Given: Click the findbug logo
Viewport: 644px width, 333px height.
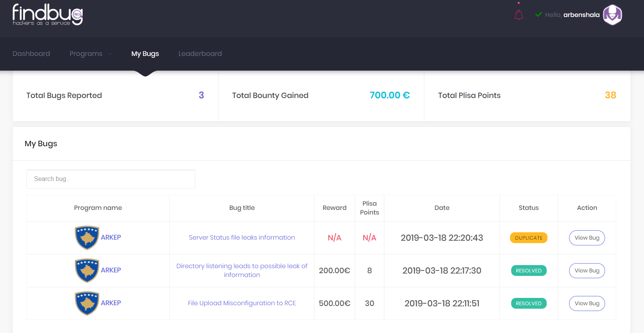Looking at the screenshot, I should point(47,15).
